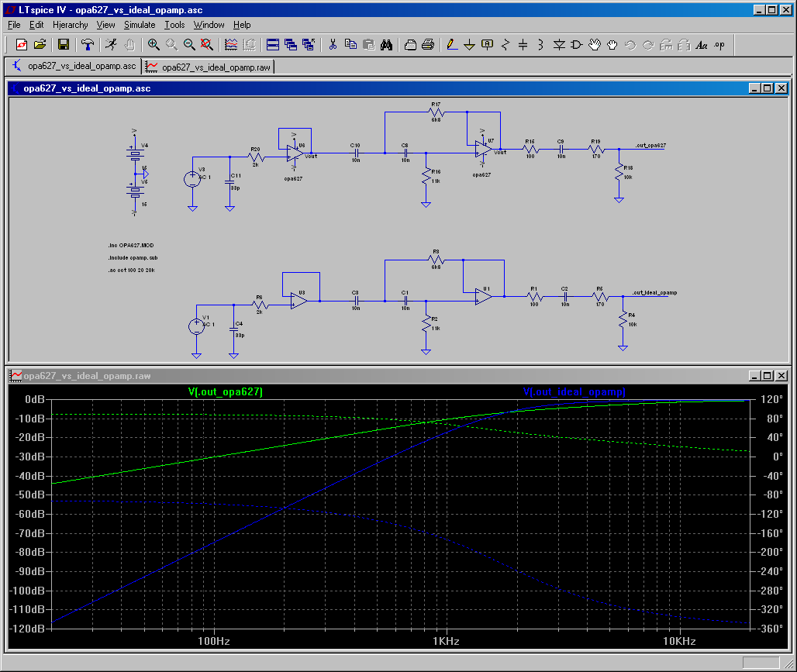This screenshot has height=672, width=797.
Task: Select the Copy tool icon
Action: 350,45
